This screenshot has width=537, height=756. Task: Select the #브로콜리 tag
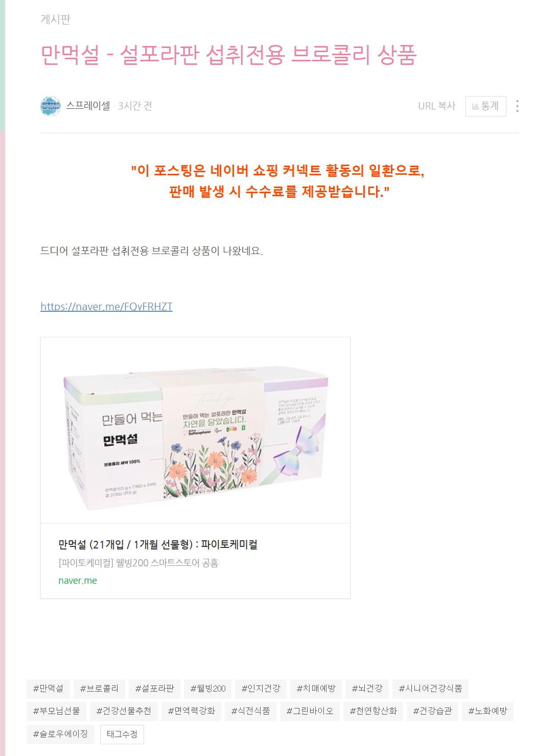(x=99, y=689)
